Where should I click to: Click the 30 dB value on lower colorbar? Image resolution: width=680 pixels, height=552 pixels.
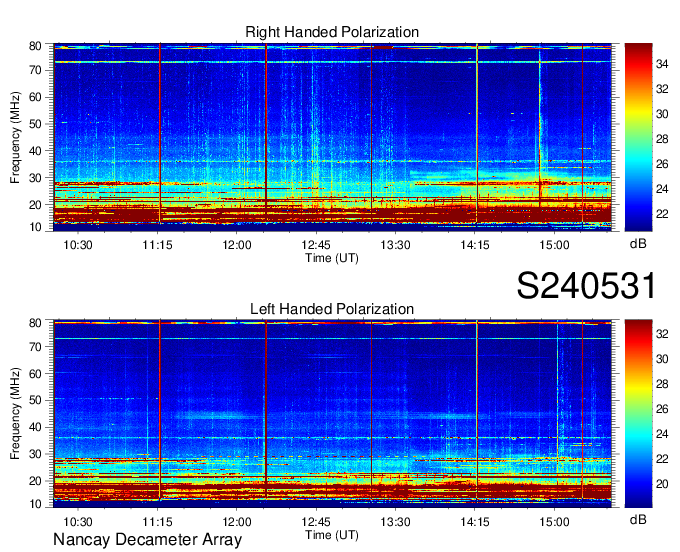tap(662, 359)
